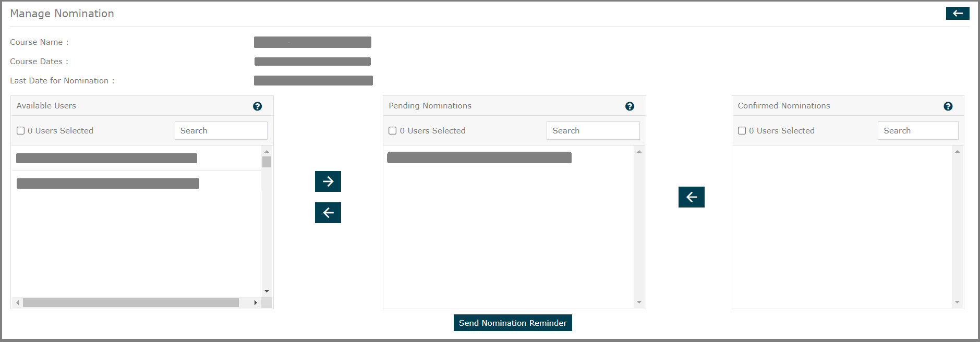Tick select-all checkbox in Pending Nominations
Viewport: 980px width, 342px height.
click(x=393, y=131)
